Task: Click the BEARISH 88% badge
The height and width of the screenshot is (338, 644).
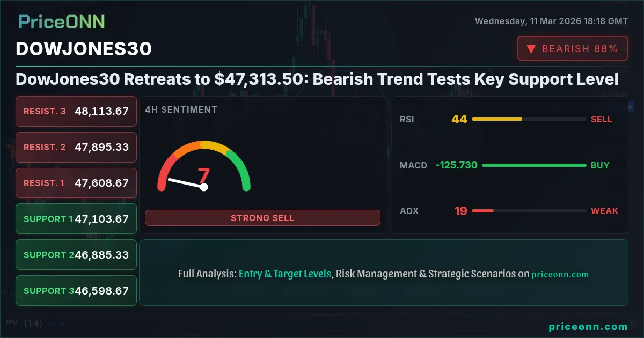Action: 573,48
